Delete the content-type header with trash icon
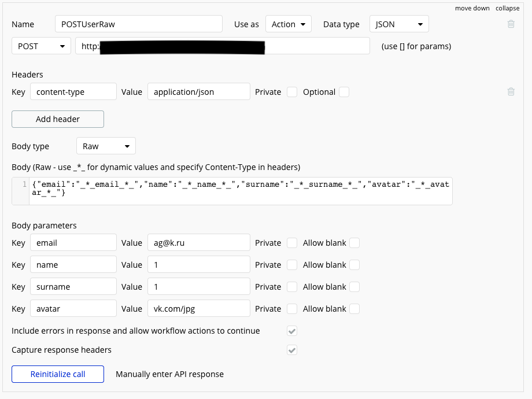The width and height of the screenshot is (532, 399). tap(511, 91)
